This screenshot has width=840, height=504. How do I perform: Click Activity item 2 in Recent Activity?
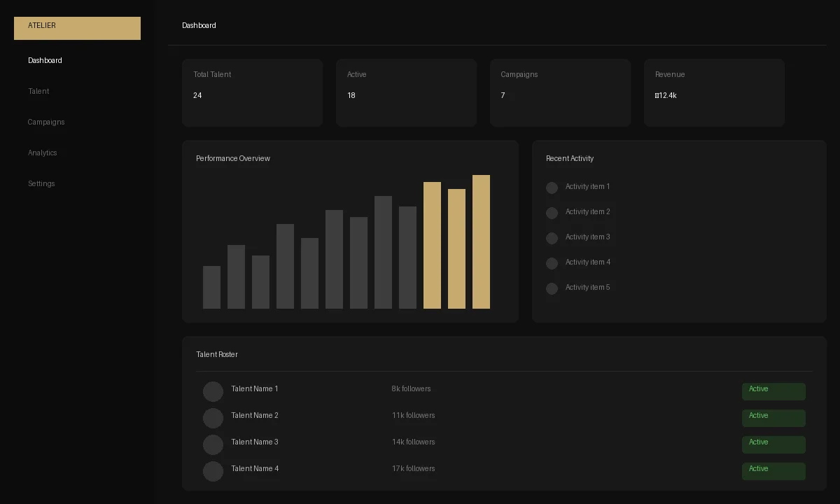pos(587,212)
